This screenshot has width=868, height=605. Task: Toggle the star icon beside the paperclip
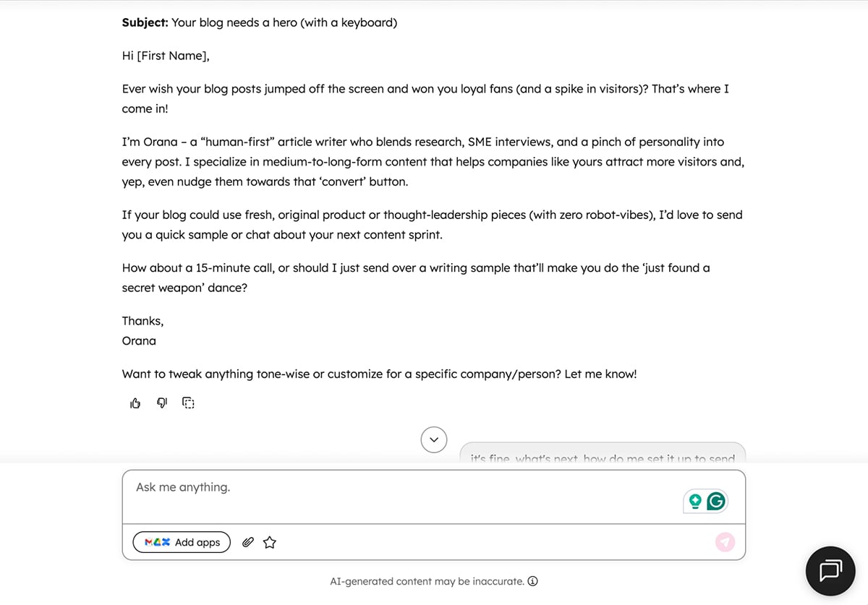tap(269, 541)
